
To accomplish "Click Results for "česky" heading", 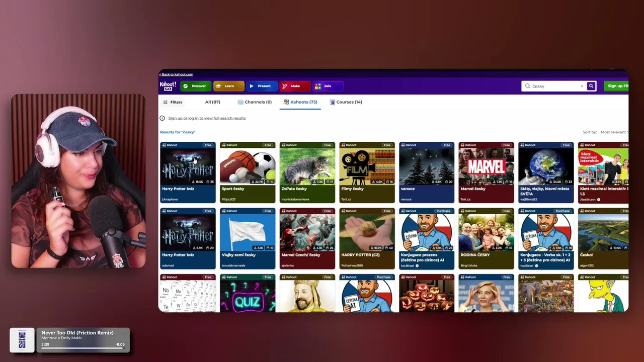I will (x=178, y=132).
